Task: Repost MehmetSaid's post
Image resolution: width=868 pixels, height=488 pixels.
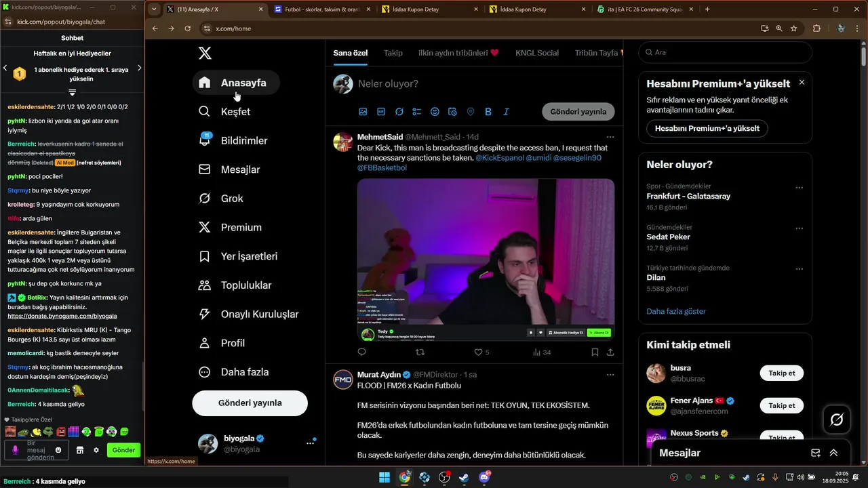Action: 420,352
